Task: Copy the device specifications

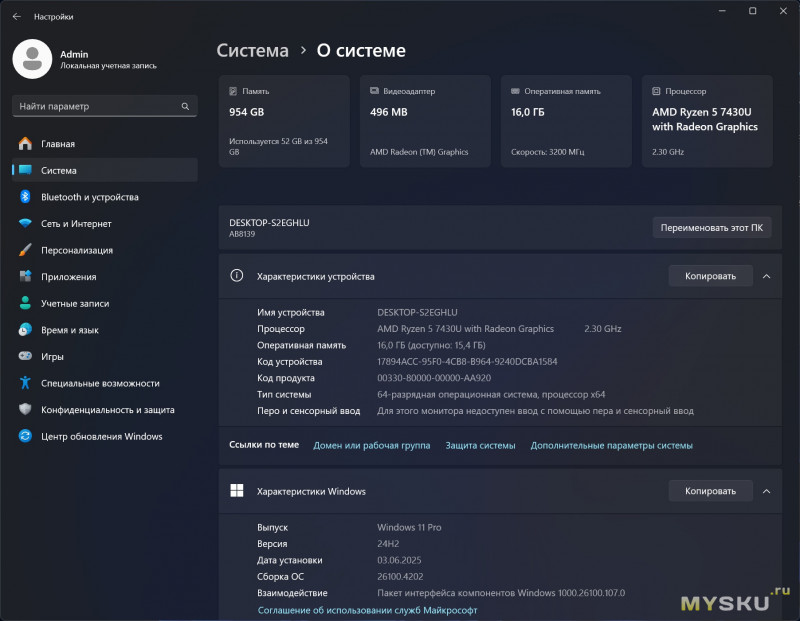Action: 711,276
